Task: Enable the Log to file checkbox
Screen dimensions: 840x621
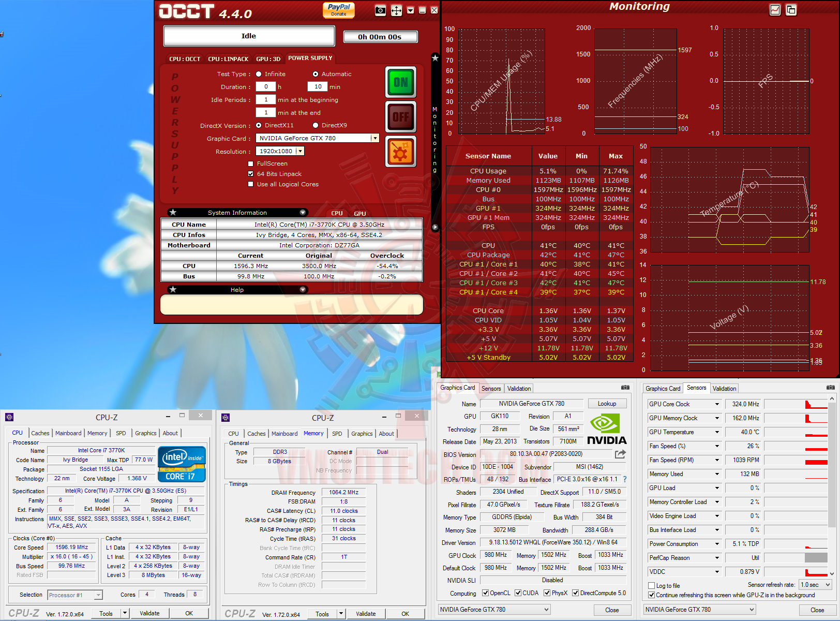Action: click(652, 586)
